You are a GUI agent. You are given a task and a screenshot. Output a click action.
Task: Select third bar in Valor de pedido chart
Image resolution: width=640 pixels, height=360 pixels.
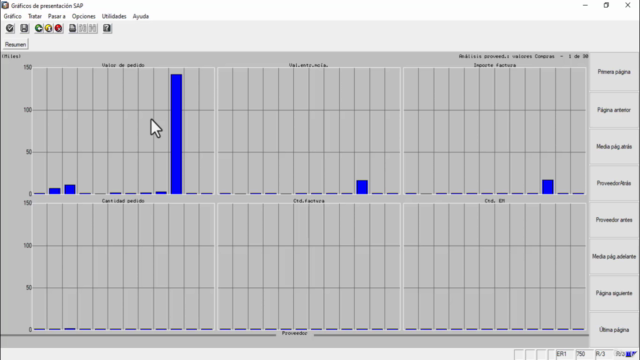70,189
